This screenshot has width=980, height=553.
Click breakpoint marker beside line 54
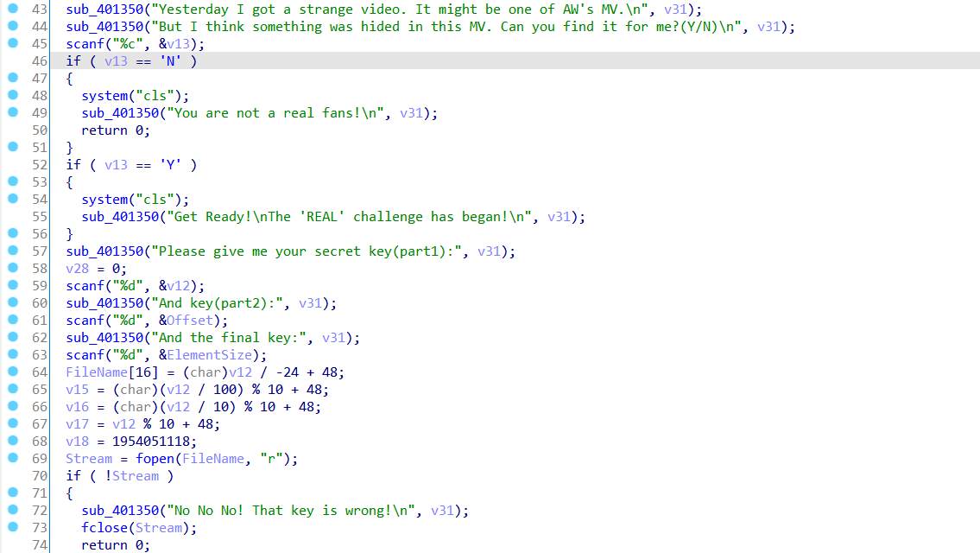12,199
